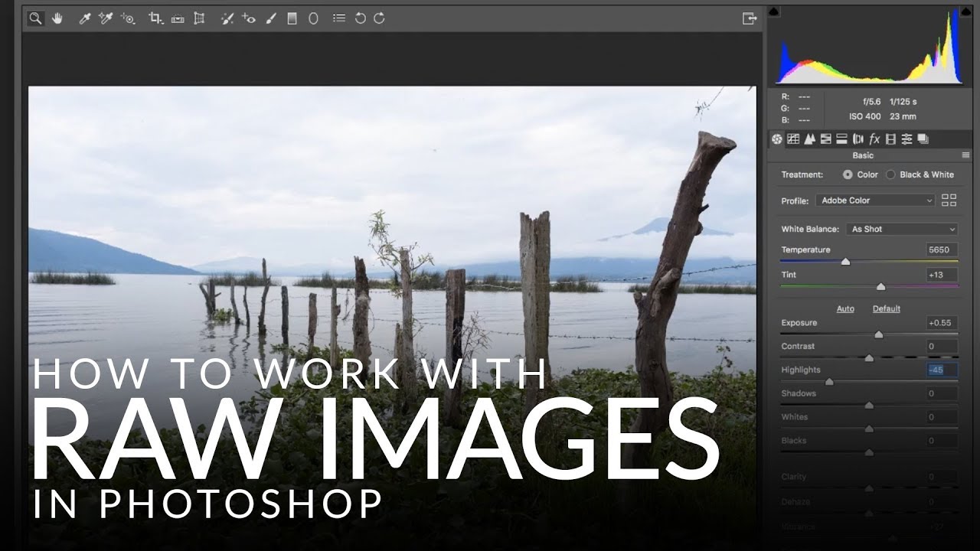Select the Crop tool
Image resolution: width=980 pixels, height=551 pixels.
(x=156, y=18)
